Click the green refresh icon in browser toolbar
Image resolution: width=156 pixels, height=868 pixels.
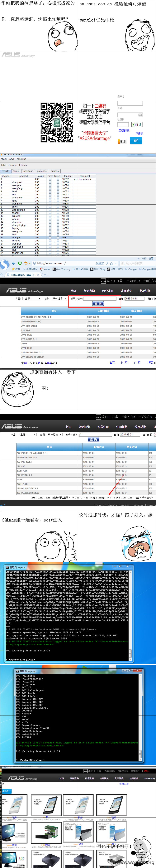(20, 263)
